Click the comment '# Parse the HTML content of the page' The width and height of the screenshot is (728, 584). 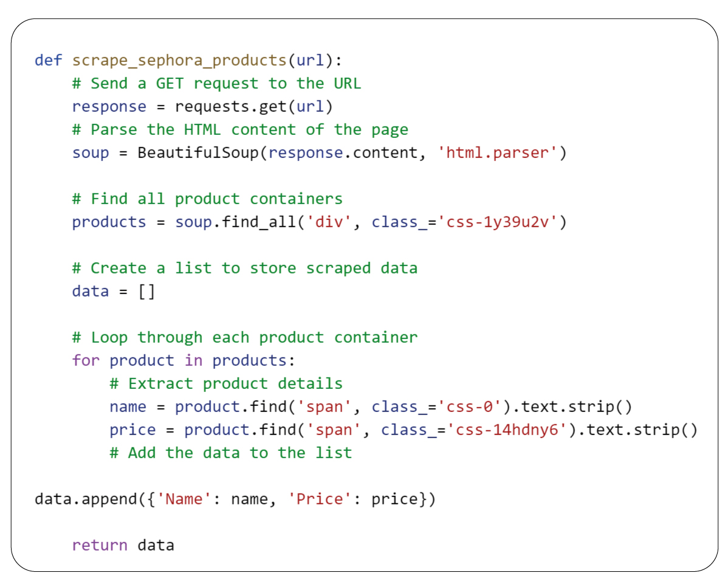click(240, 130)
